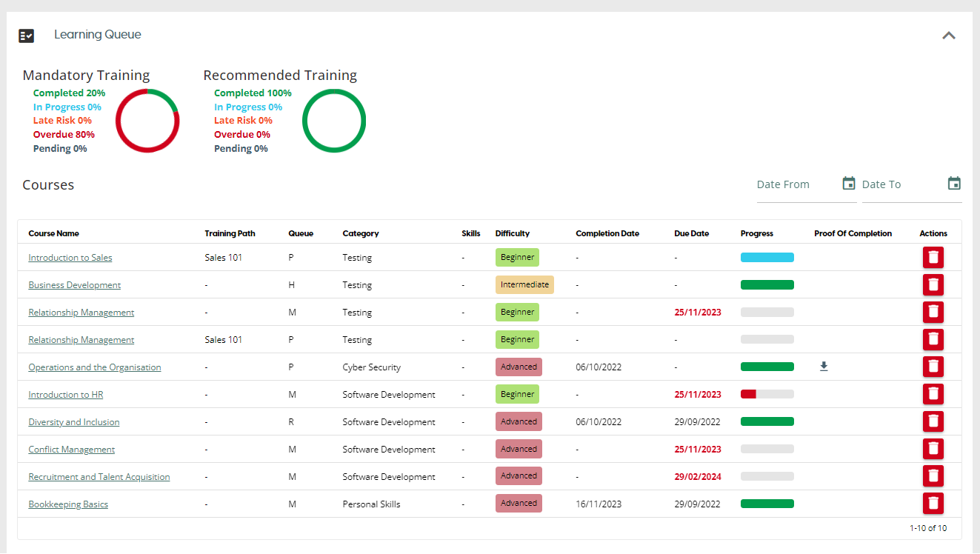Image resolution: width=980 pixels, height=554 pixels.
Task: Sort table by Course Name column
Action: [x=53, y=233]
